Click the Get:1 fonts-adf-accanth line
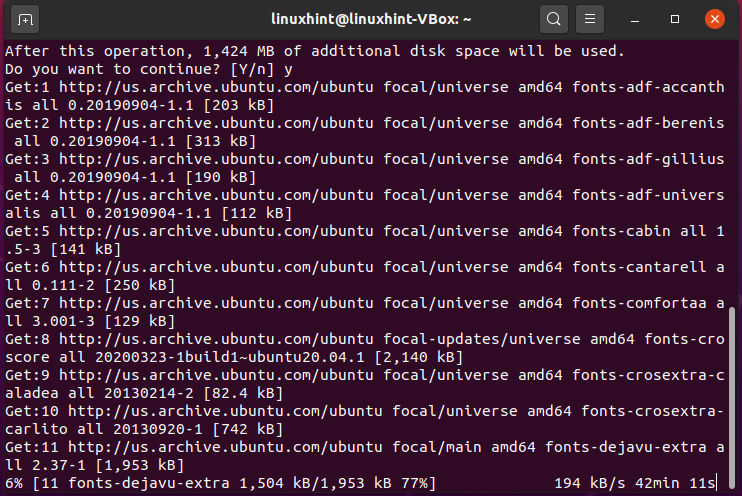The height and width of the screenshot is (496, 742). point(364,87)
